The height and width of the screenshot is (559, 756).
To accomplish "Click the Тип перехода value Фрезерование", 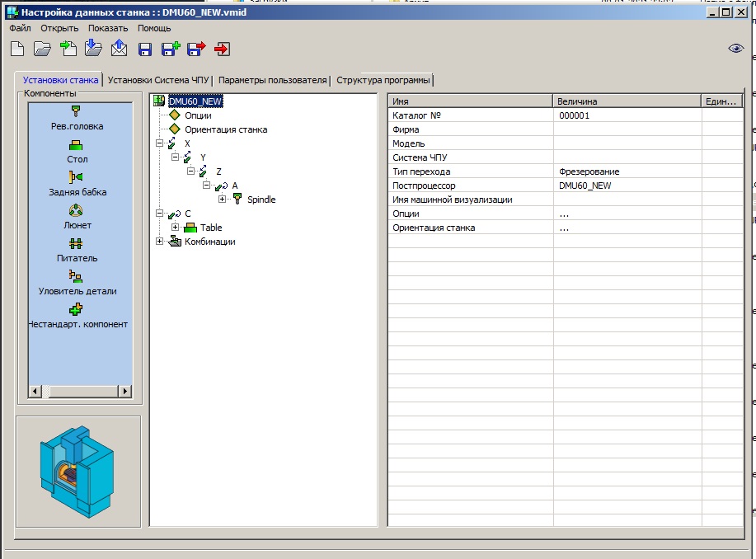I will click(589, 171).
